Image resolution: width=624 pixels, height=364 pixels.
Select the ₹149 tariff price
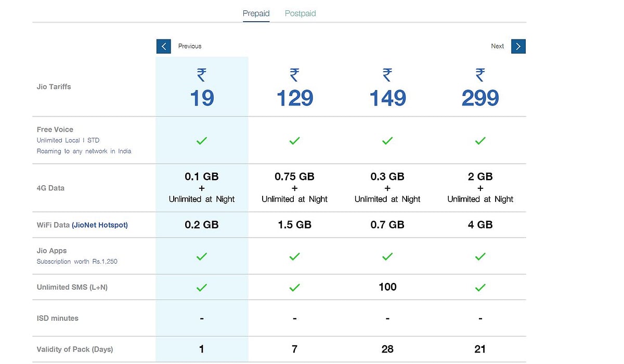coord(387,98)
